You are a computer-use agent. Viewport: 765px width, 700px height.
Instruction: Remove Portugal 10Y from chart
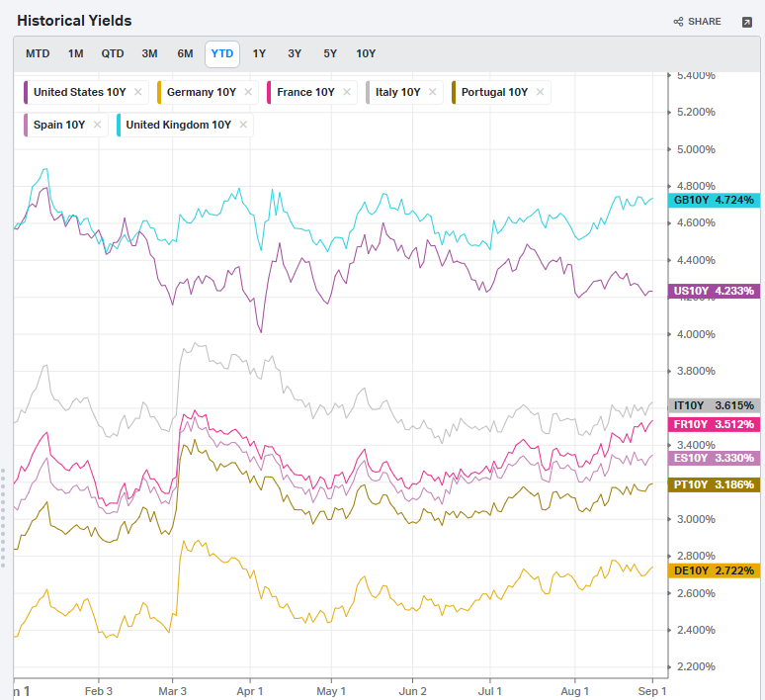pos(540,92)
